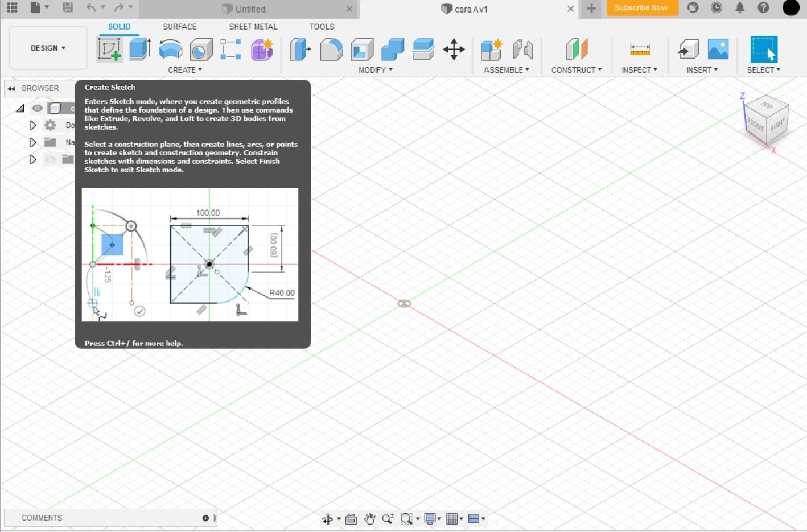Select the Shell tool
Image resolution: width=807 pixels, height=532 pixels.
[362, 50]
